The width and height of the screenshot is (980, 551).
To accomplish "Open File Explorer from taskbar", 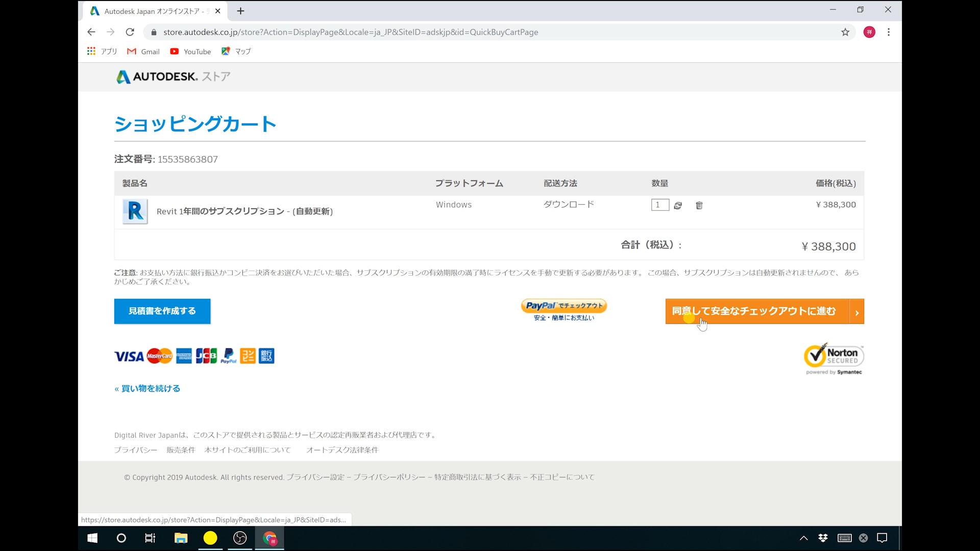I will pos(181,538).
